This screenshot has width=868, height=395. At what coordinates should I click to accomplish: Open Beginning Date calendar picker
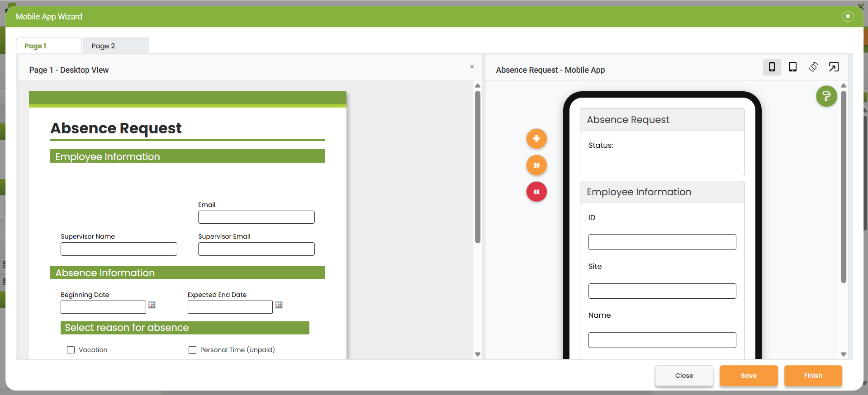[x=152, y=305]
